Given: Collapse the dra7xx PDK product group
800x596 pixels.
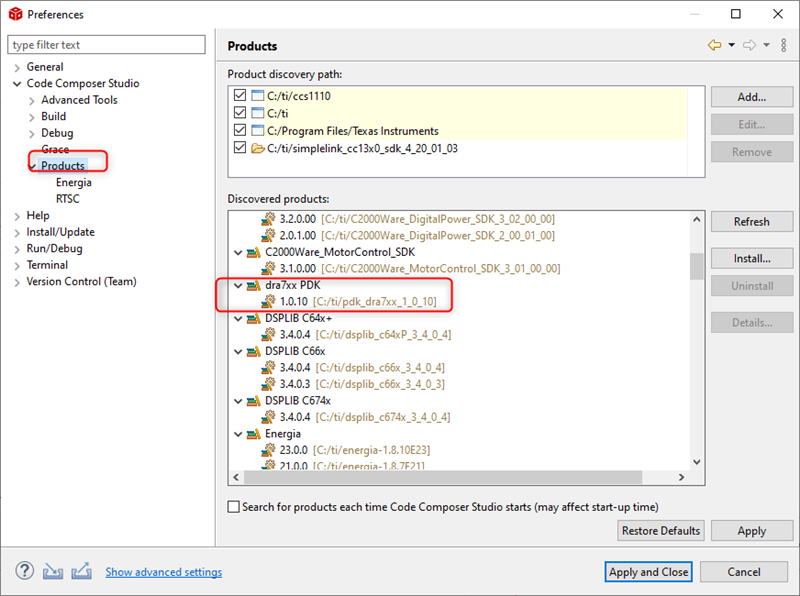Looking at the screenshot, I should 238,285.
